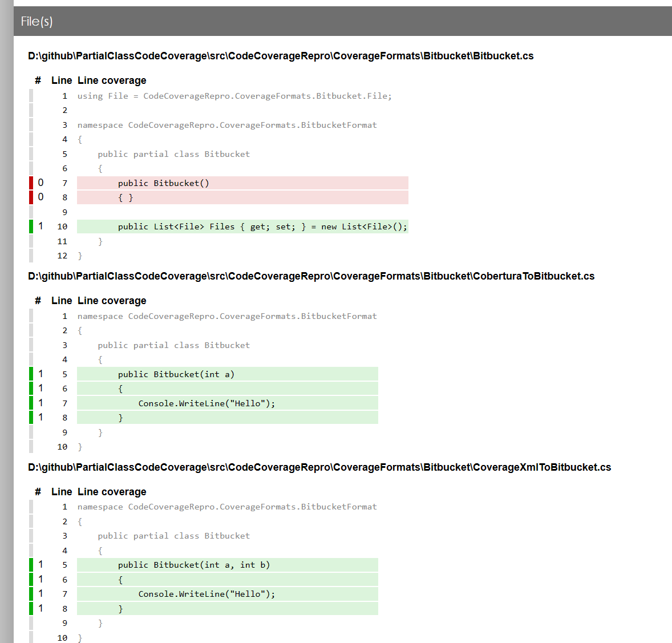Image resolution: width=672 pixels, height=643 pixels.
Task: Click the green bar next to Console.WriteLine in CoberturaToBitbucket
Action: pos(31,403)
